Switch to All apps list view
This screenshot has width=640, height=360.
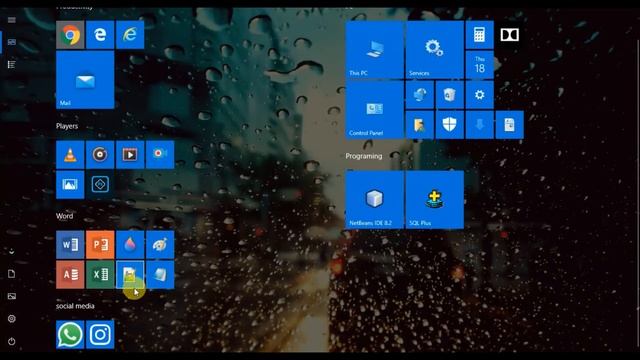(11, 64)
